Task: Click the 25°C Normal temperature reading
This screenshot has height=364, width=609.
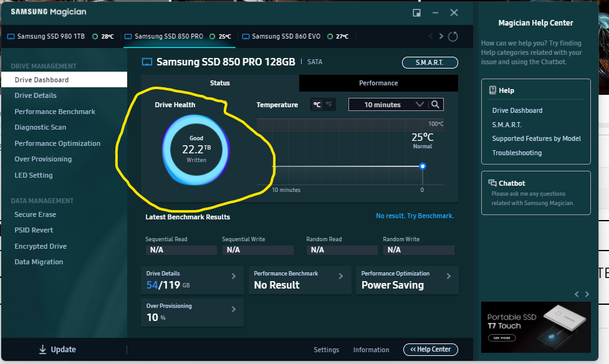Action: [423, 141]
